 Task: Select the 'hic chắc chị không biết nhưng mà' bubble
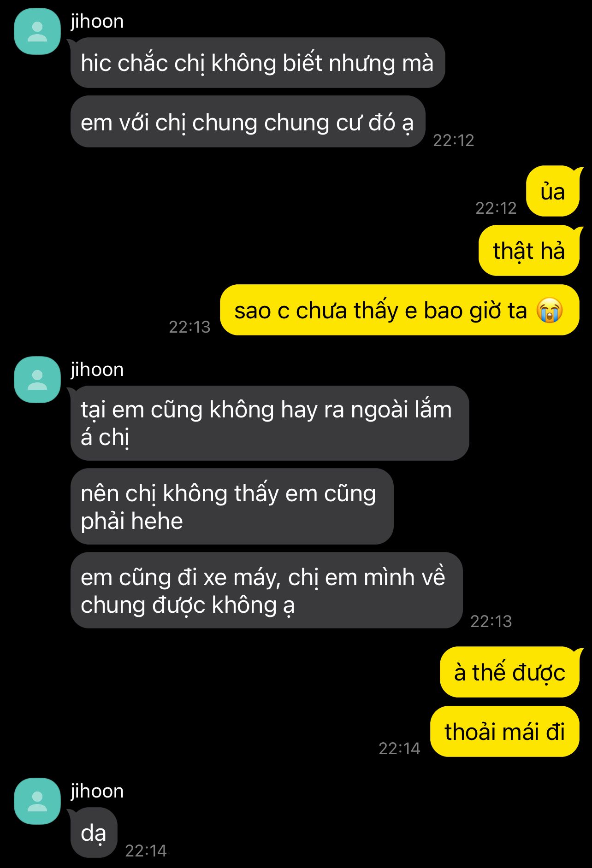coord(257,63)
